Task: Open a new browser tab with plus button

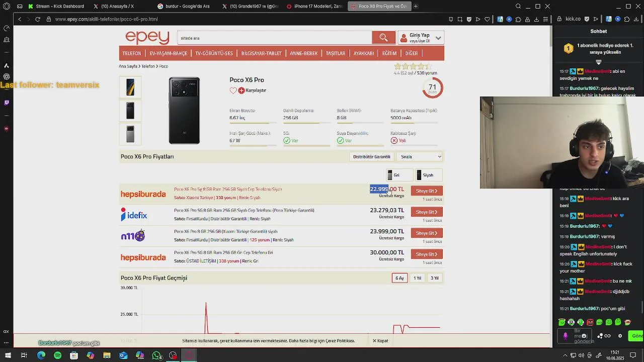Action: [416, 6]
